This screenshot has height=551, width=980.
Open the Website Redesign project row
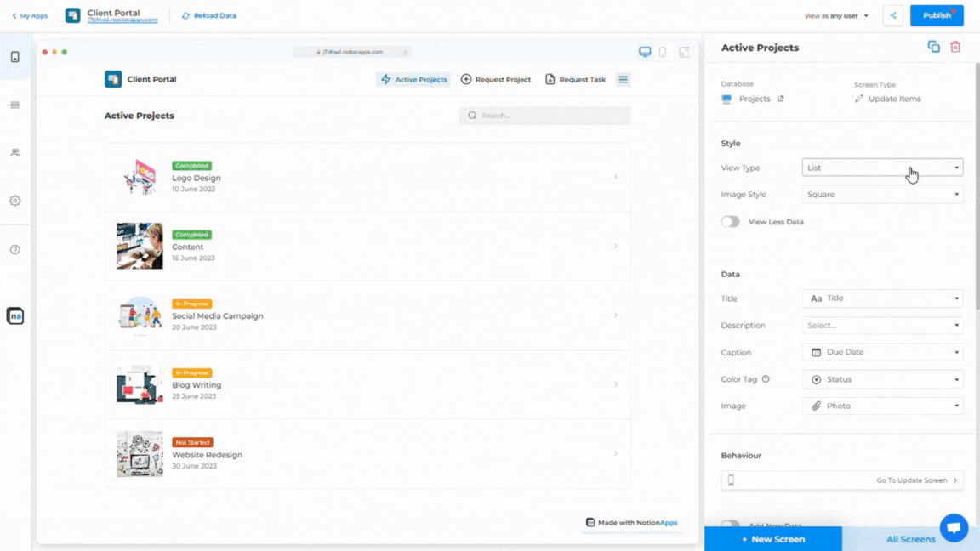(x=367, y=453)
